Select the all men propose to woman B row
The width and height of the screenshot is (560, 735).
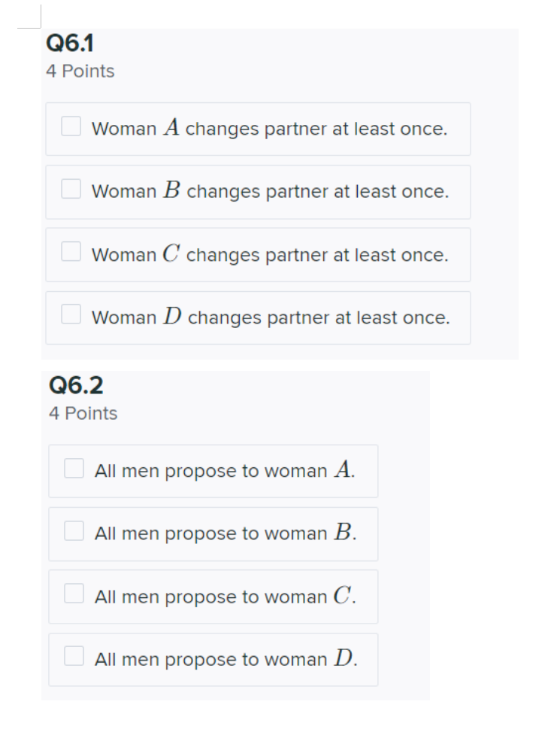tap(210, 531)
